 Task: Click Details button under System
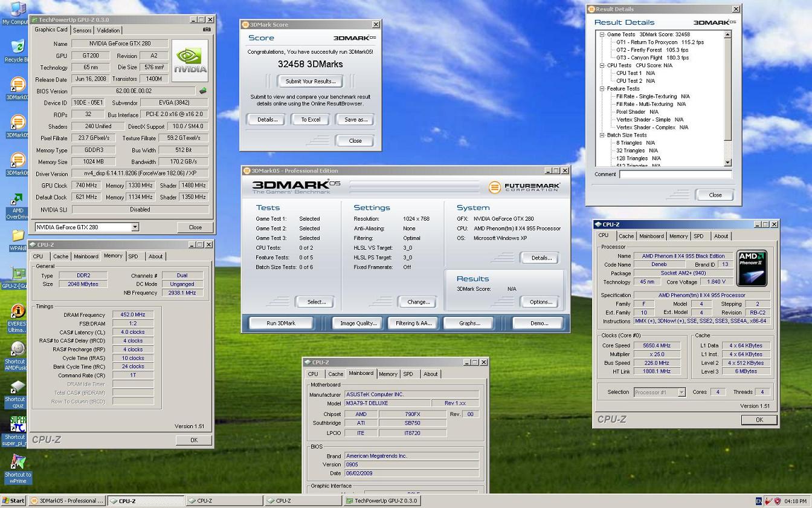[541, 258]
